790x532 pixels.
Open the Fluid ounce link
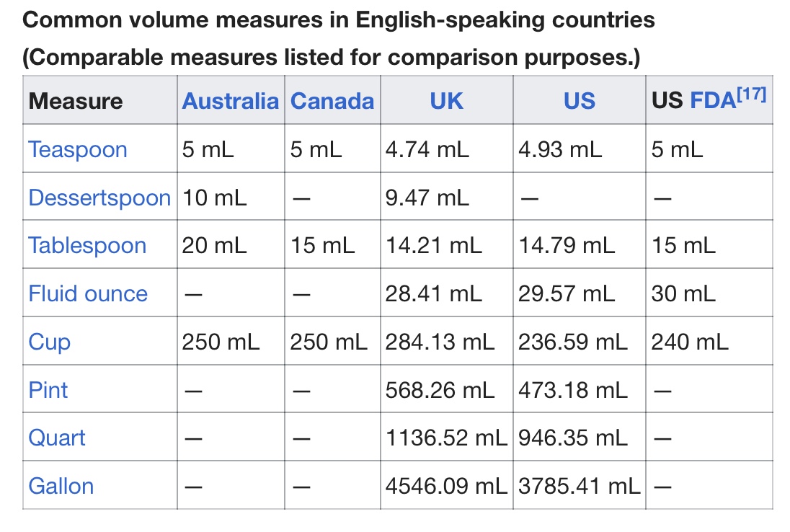coord(88,293)
